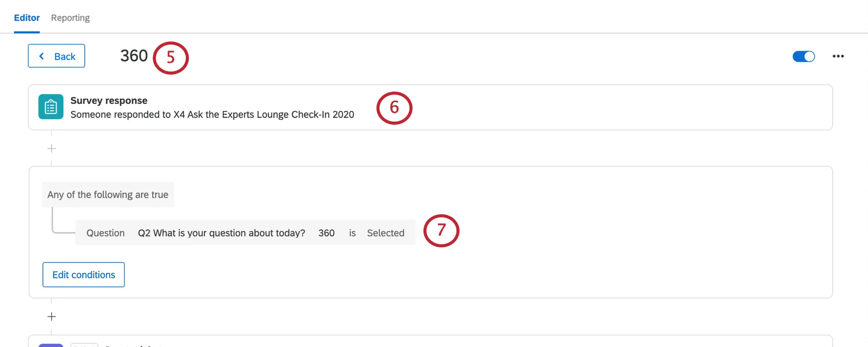Viewport: 868px width, 347px height.
Task: Click the back chevron arrow icon
Action: point(41,56)
